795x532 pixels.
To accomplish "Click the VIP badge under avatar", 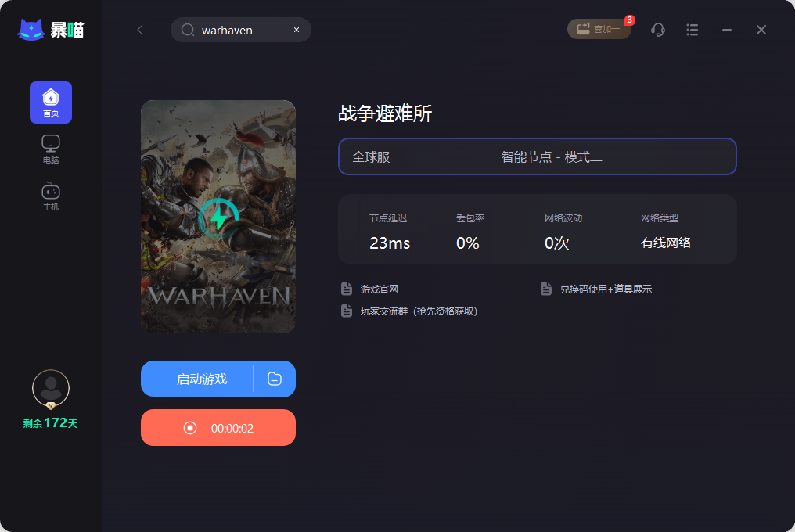I will click(51, 405).
